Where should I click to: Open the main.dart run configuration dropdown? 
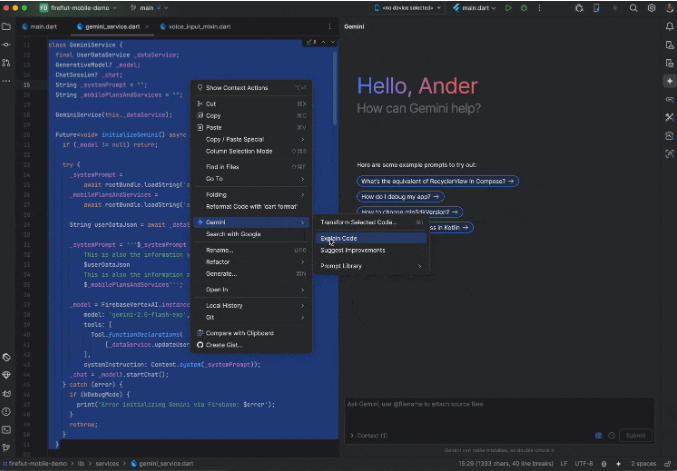475,8
